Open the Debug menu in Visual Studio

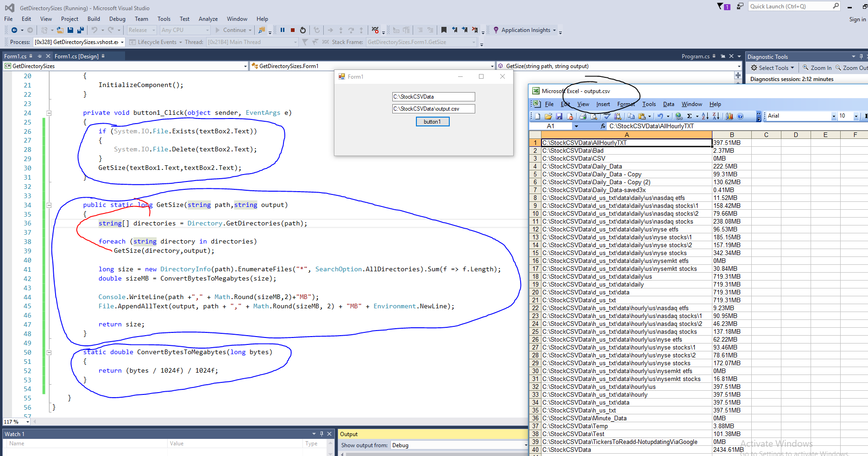coord(117,19)
